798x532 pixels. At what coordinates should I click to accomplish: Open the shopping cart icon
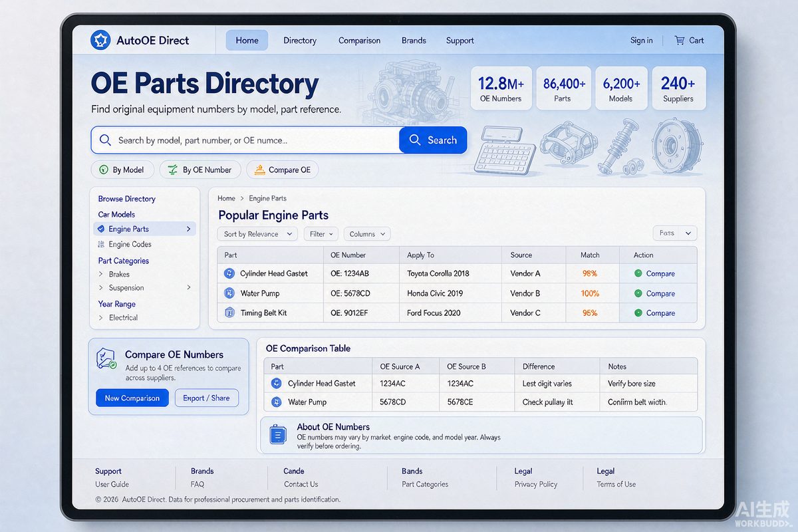pyautogui.click(x=680, y=40)
